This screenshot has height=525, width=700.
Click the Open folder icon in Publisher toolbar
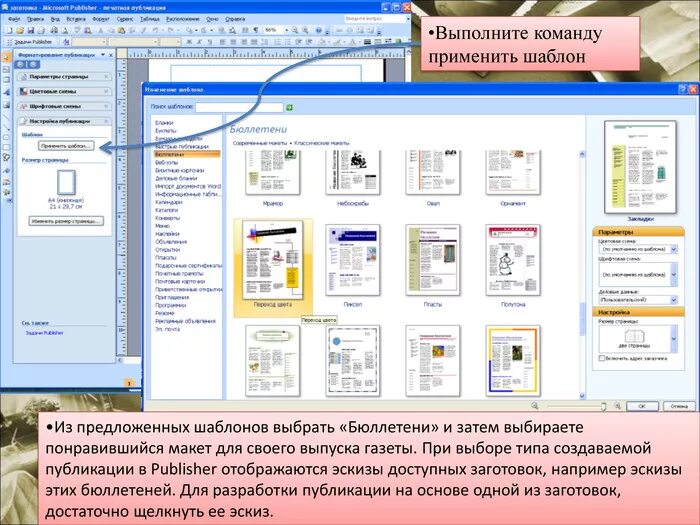tap(20, 30)
